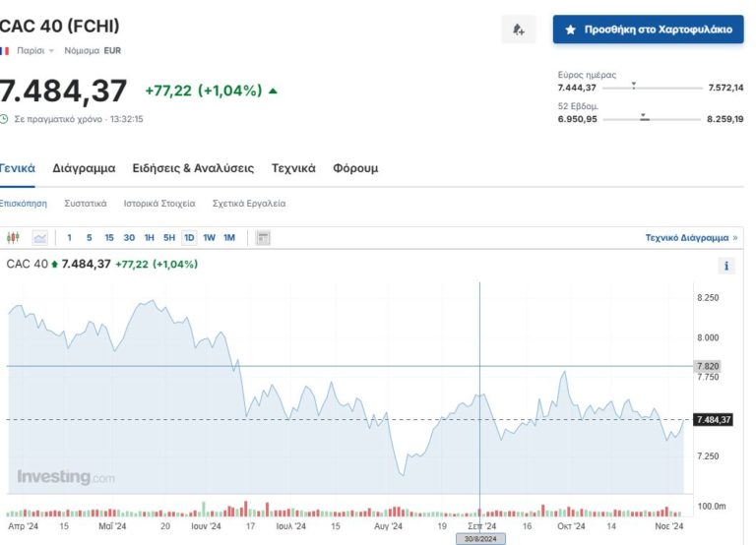Image resolution: width=756 pixels, height=545 pixels.
Task: Open the Ιστορικά Στοιχεία sub-link
Action: [x=158, y=204]
